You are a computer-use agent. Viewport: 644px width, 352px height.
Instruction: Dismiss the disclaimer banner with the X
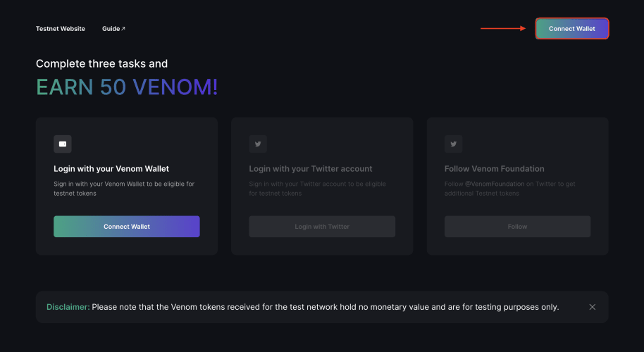point(593,307)
